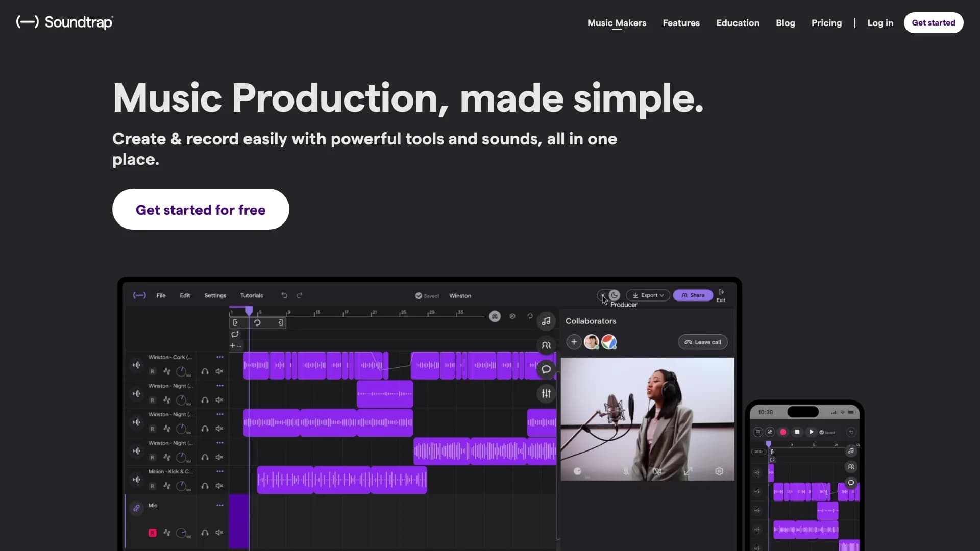Open the chat speech bubble icon

[546, 369]
